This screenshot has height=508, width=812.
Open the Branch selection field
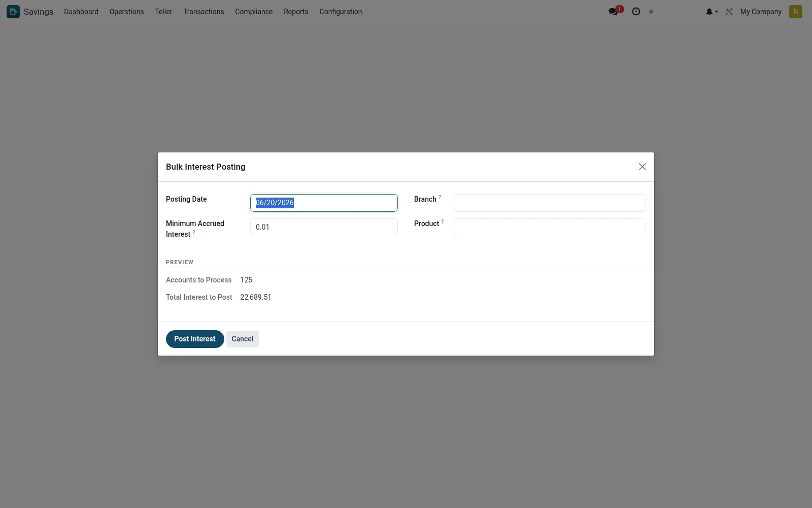pos(550,203)
